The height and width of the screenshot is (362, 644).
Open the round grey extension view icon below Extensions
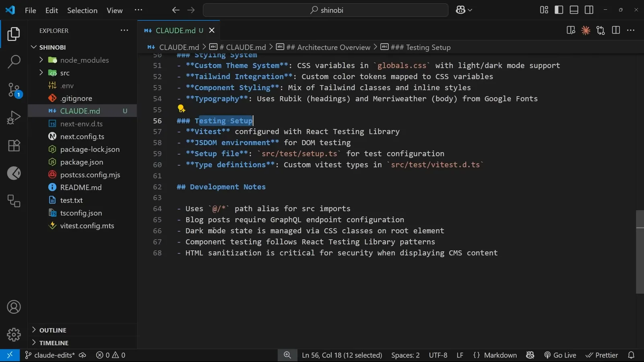tap(14, 173)
